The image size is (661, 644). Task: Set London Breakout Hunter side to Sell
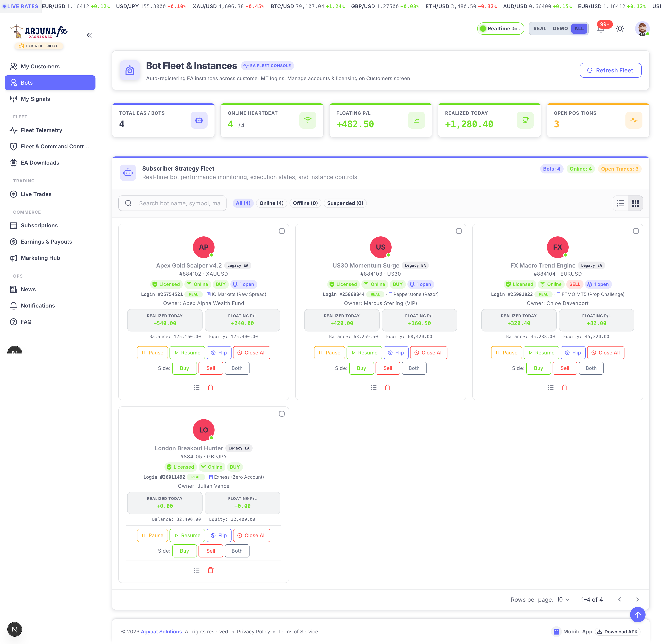click(210, 551)
